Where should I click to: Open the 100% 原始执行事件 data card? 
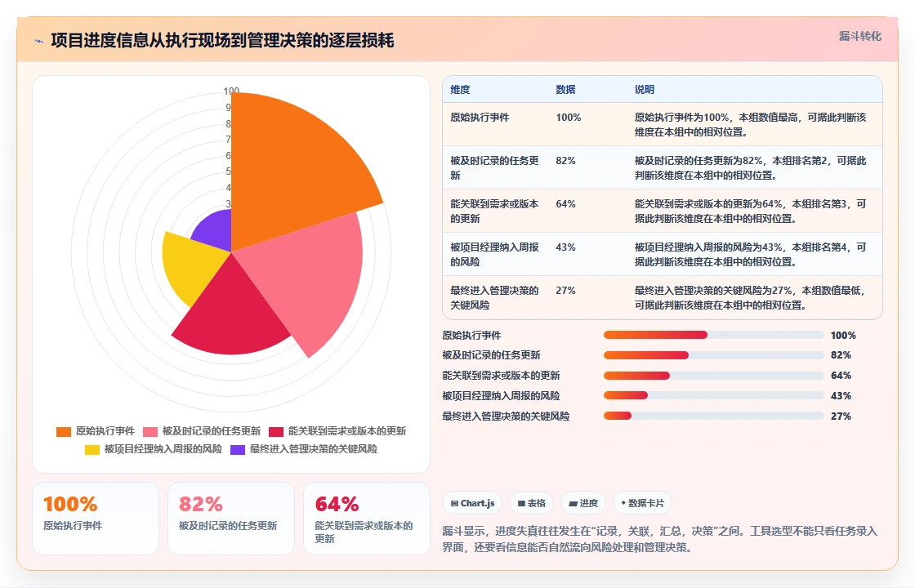click(96, 519)
